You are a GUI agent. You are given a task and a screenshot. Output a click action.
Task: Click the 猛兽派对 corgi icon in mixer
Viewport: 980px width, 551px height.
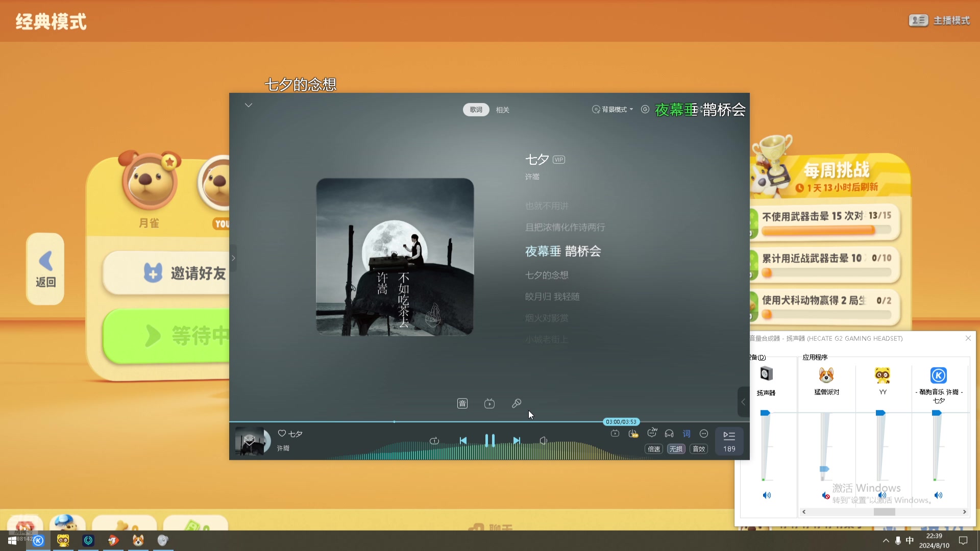pos(826,375)
